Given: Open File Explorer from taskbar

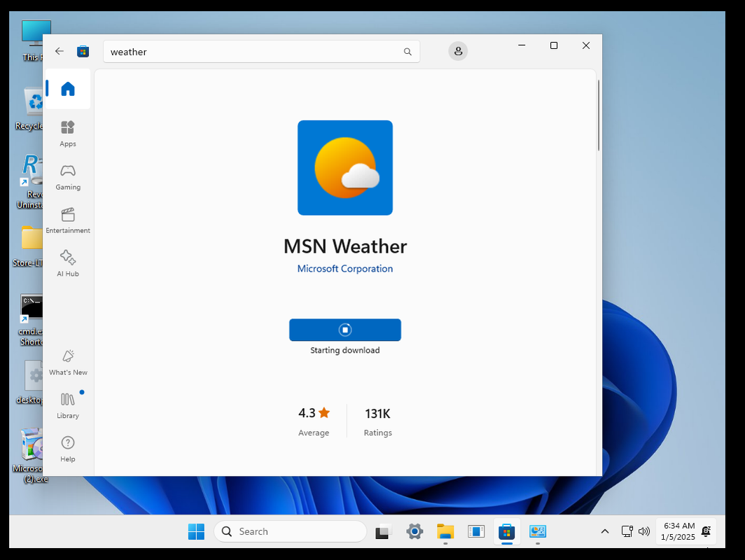Looking at the screenshot, I should pyautogui.click(x=445, y=531).
